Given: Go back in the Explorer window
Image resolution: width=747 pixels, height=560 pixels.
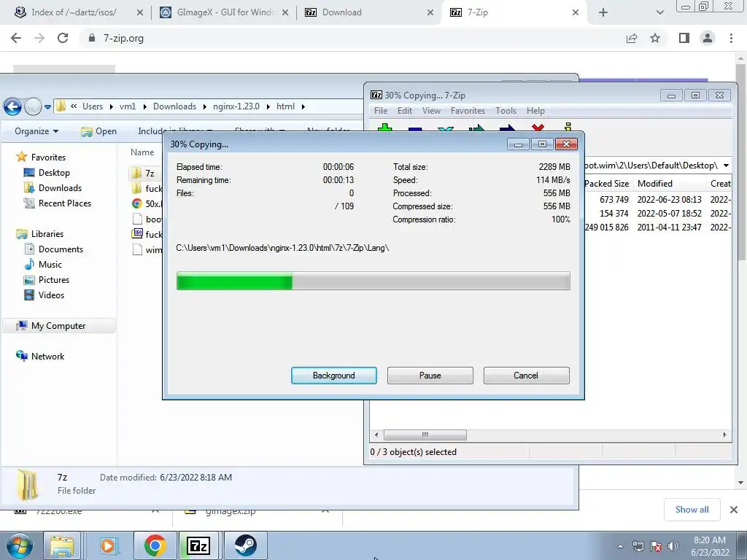Looking at the screenshot, I should click(x=13, y=106).
